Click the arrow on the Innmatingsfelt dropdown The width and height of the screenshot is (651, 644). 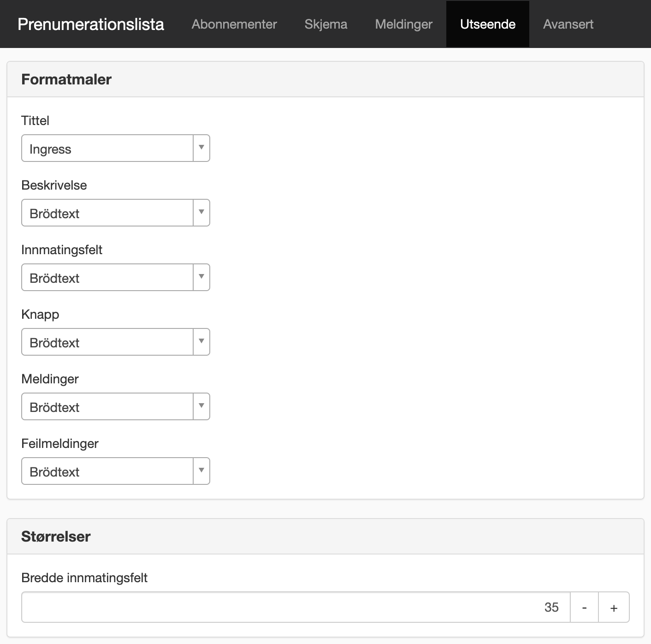[201, 277]
